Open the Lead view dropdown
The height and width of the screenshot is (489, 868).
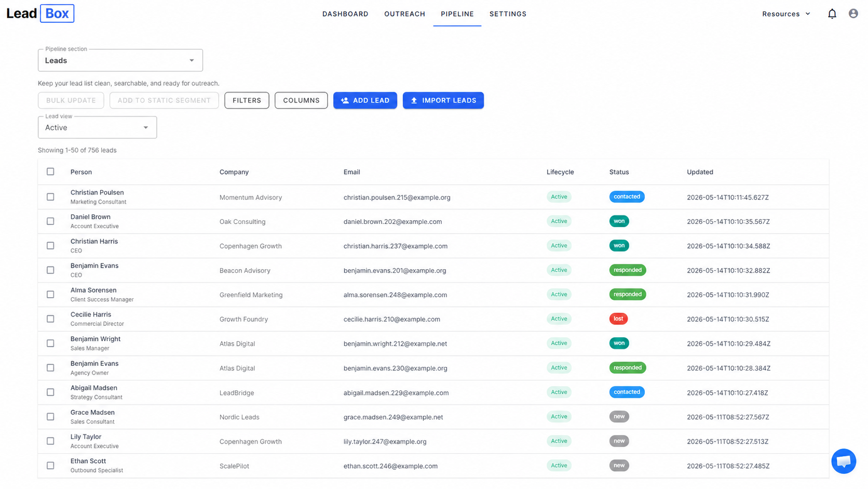(98, 127)
